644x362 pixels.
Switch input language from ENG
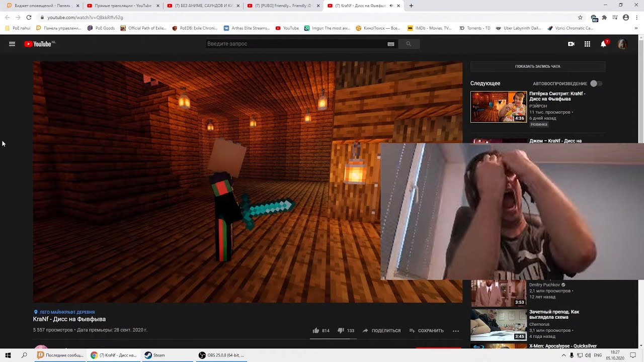[x=598, y=355]
